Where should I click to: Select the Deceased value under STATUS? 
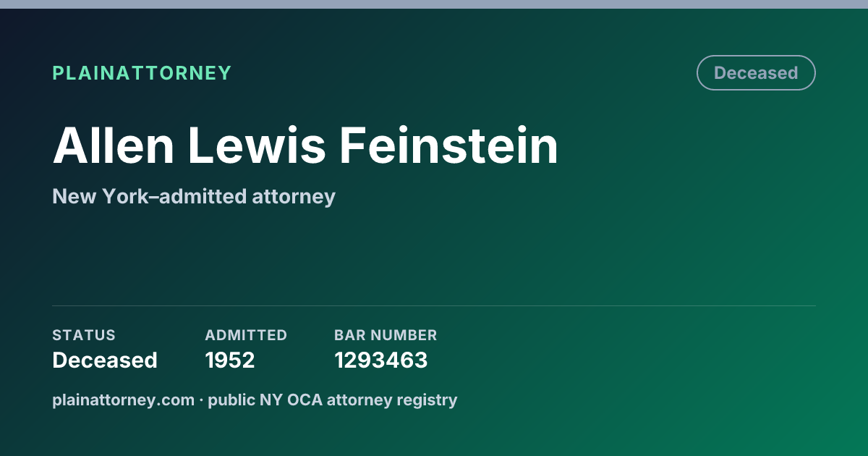105,360
